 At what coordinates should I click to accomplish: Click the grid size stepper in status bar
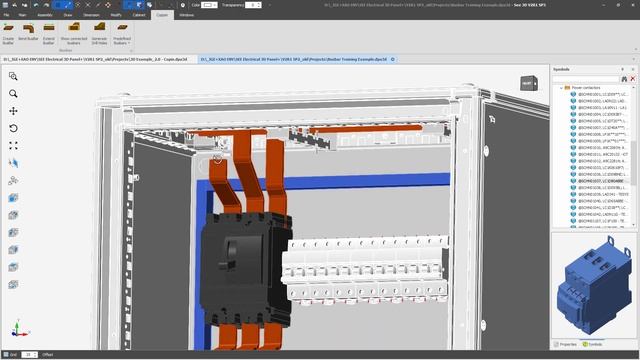click(35, 355)
